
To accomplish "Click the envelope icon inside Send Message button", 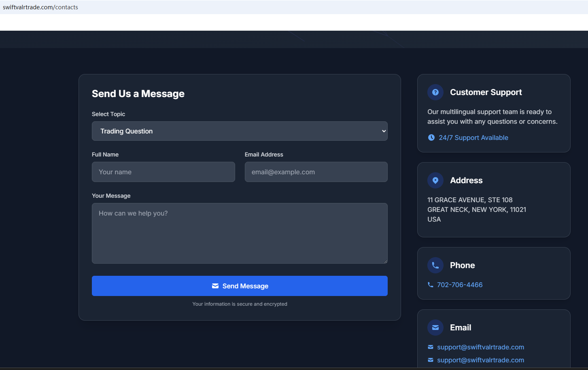I will coord(215,286).
